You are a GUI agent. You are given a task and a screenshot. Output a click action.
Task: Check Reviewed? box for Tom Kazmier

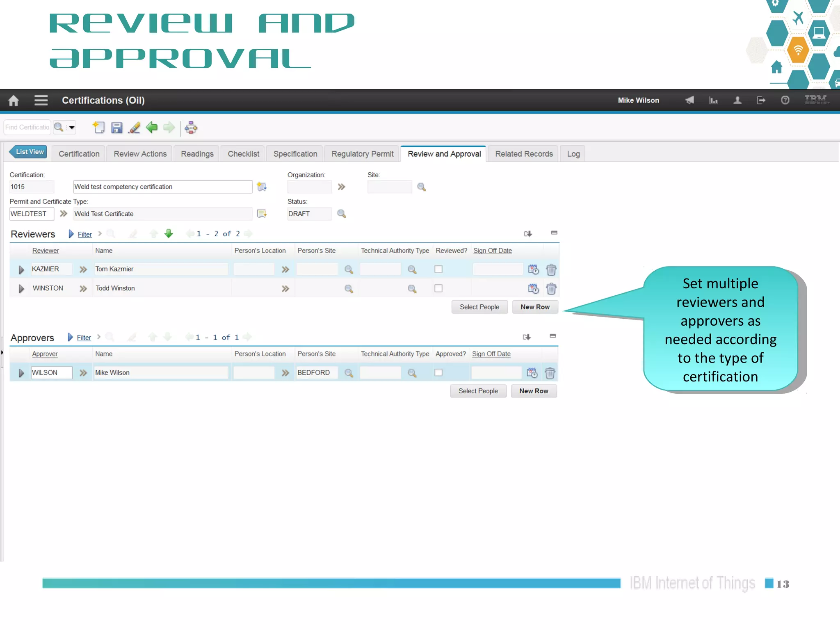tap(438, 269)
